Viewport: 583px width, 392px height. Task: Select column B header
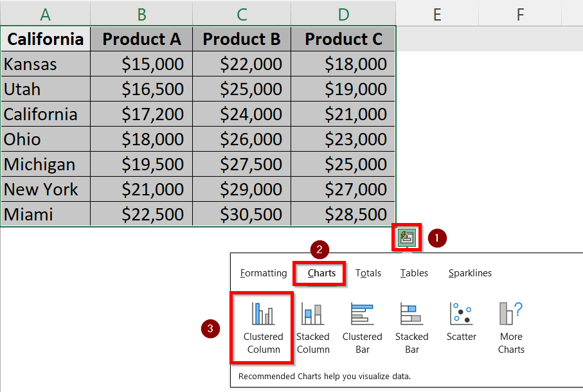point(141,13)
